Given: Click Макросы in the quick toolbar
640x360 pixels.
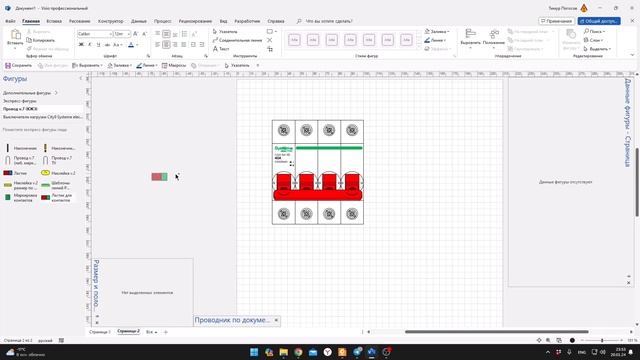Looking at the screenshot, I should click(x=174, y=65).
